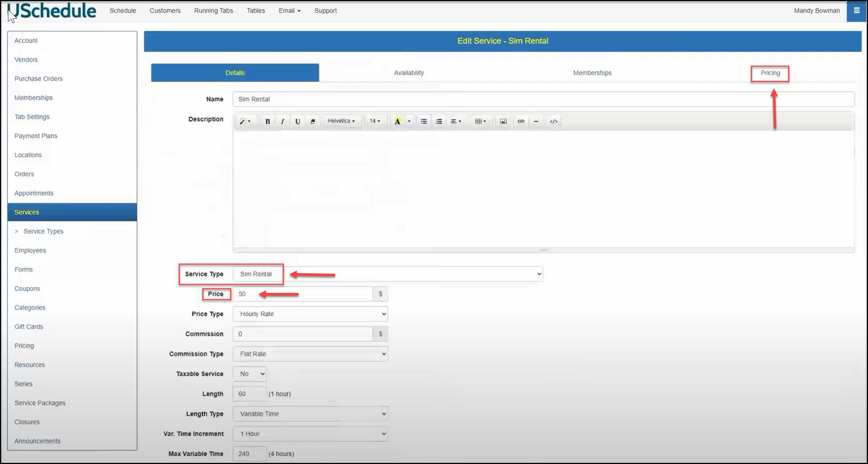Open code view with </> icon
This screenshot has height=464, width=868.
(553, 121)
